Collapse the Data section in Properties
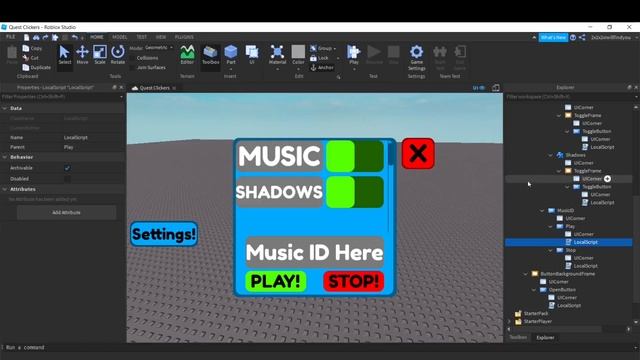640x360 pixels. (5, 108)
